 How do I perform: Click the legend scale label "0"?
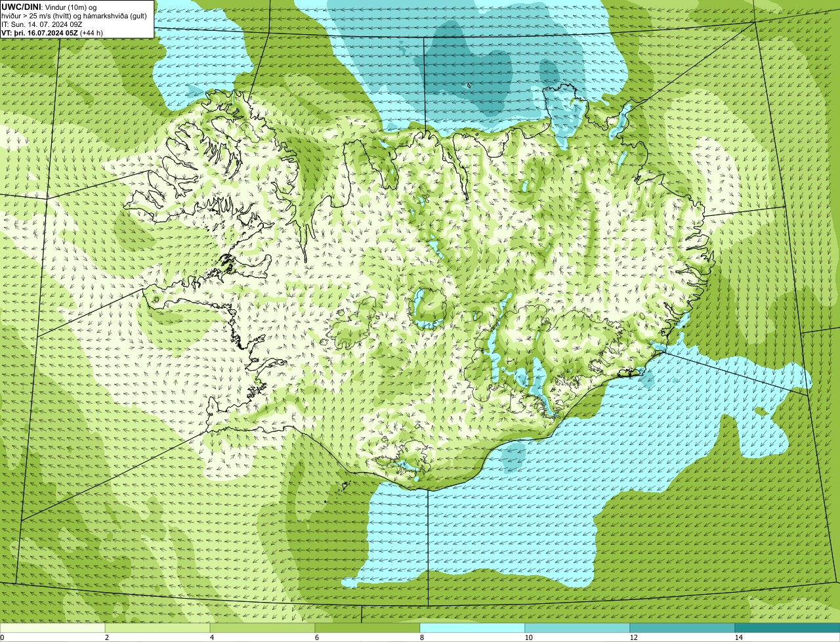(2, 637)
